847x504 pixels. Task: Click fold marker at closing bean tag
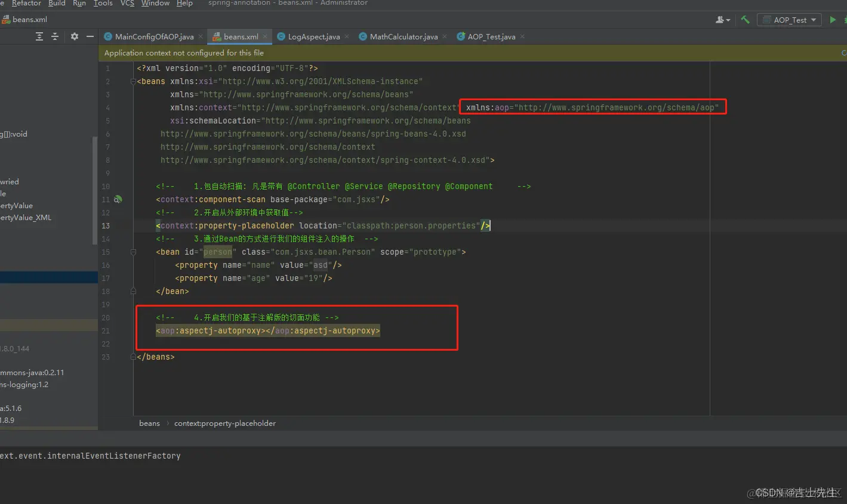(x=133, y=292)
